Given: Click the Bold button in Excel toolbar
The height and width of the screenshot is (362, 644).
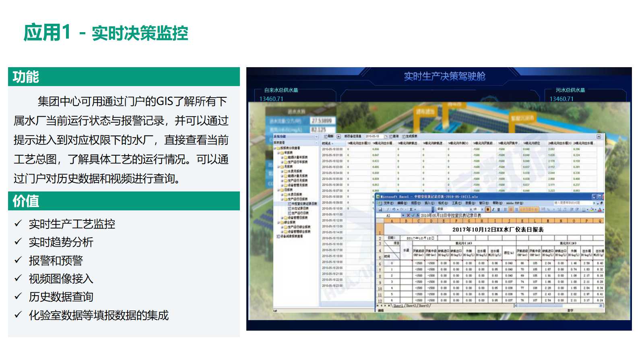Looking at the screenshot, I should pos(488,210).
